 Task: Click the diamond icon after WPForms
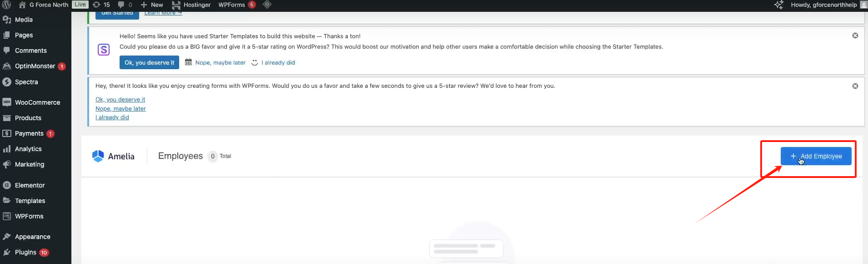pos(267,5)
